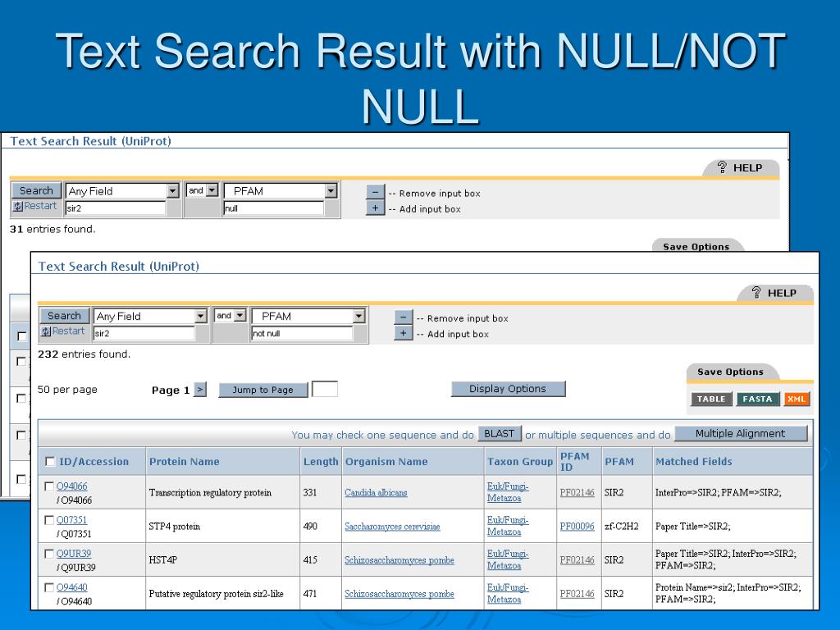Open 'and' operator dropdown in back window

pyautogui.click(x=212, y=190)
